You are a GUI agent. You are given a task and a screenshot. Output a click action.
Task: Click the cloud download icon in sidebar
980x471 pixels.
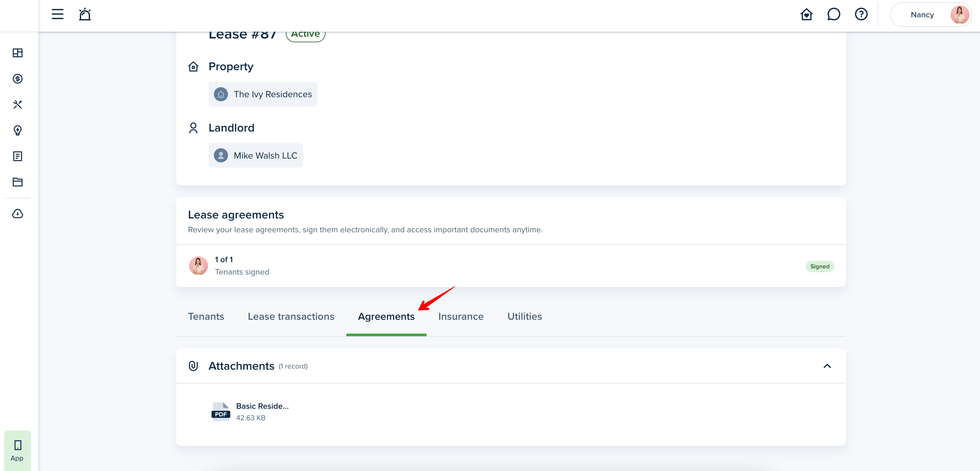18,214
